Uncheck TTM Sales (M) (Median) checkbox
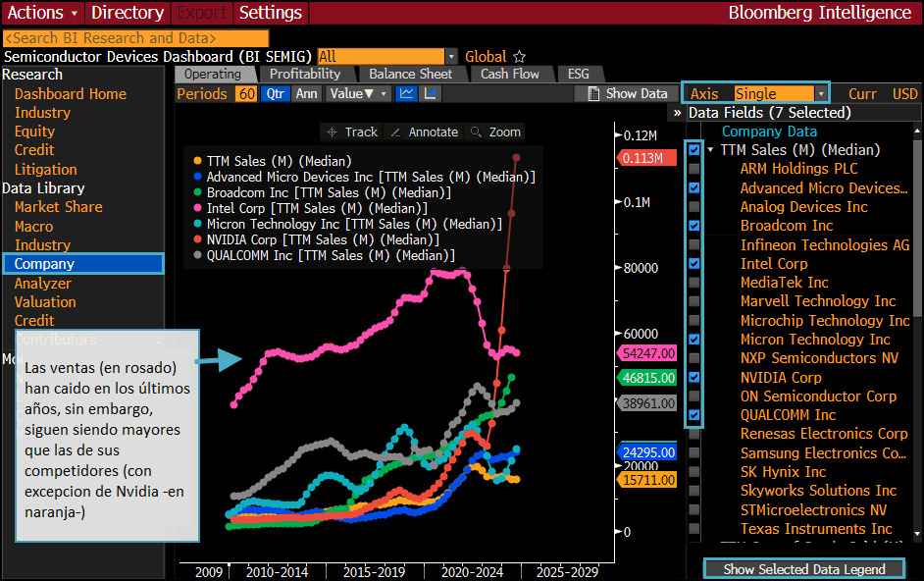The image size is (924, 581). [x=694, y=150]
